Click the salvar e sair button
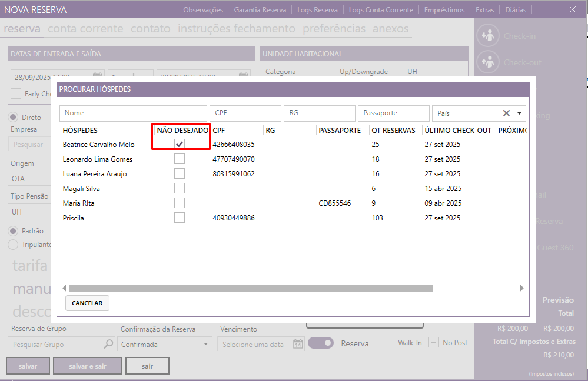Screen dimensions: 588x381 [88, 366]
